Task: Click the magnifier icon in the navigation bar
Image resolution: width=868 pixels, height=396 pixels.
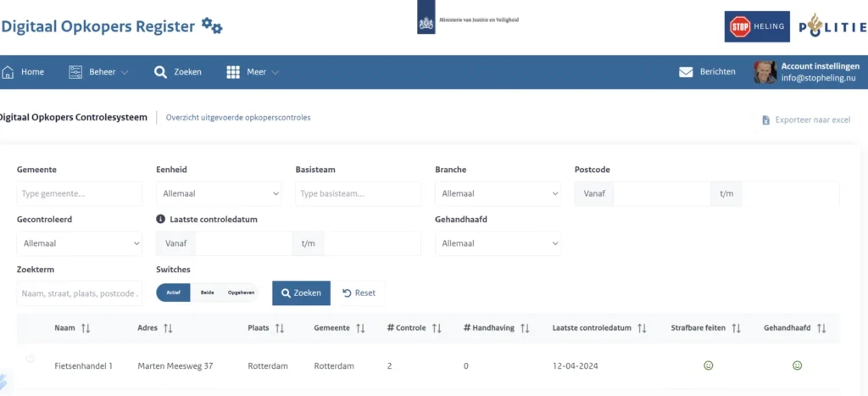Action: [160, 72]
